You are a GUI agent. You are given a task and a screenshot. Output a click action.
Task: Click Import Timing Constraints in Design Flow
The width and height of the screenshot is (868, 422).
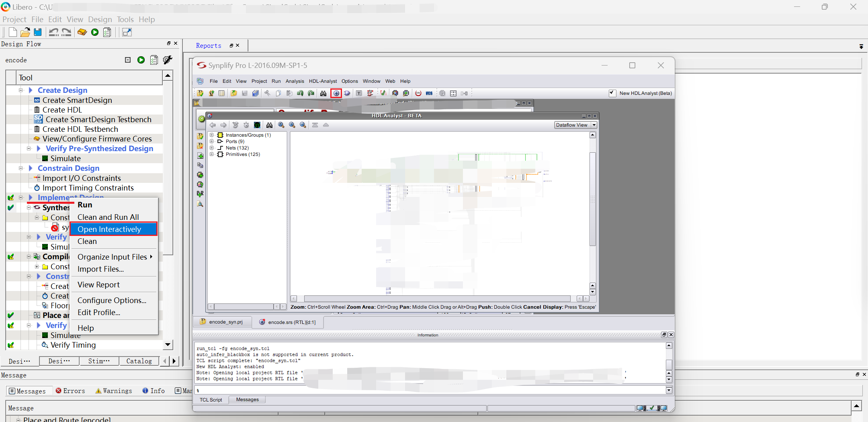click(x=88, y=188)
